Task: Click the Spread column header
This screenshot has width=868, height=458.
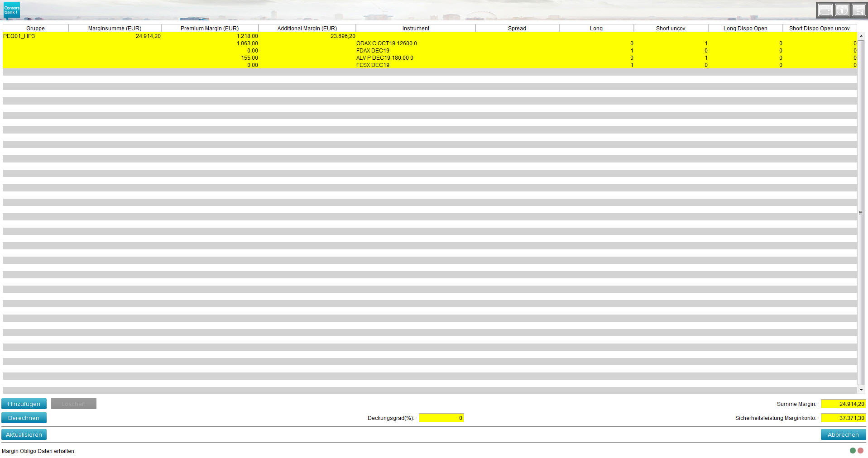Action: 517,28
